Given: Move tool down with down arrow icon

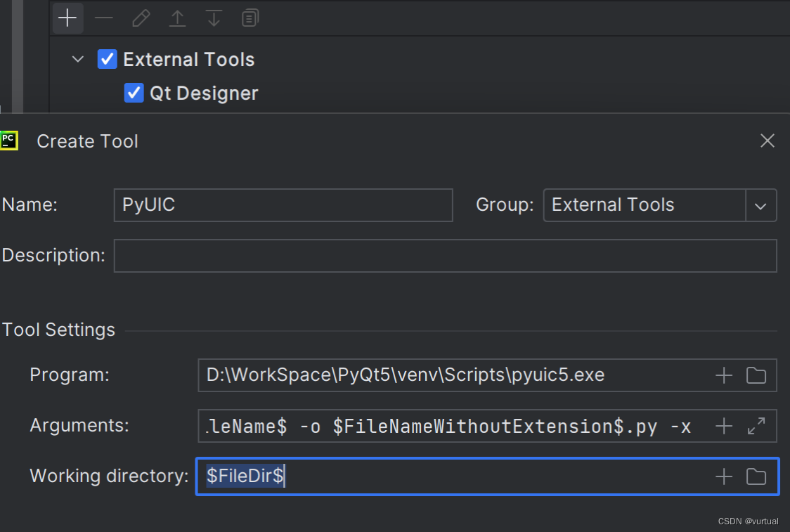Looking at the screenshot, I should (214, 18).
